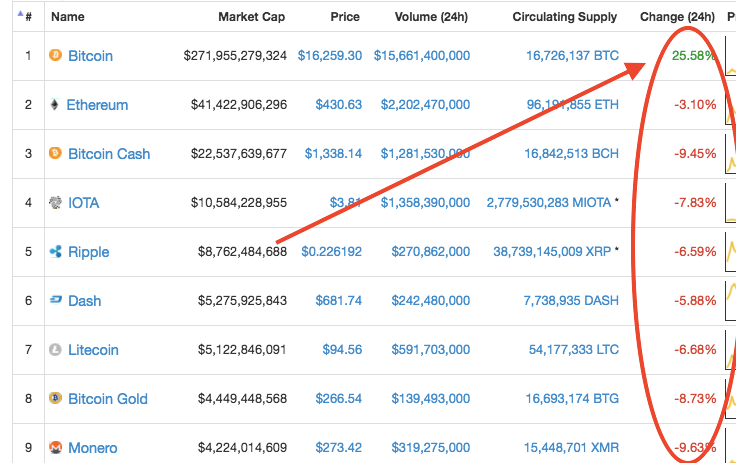Screen dimensions: 736x463
Task: Select IOTA change value -7.83%
Action: (x=695, y=202)
